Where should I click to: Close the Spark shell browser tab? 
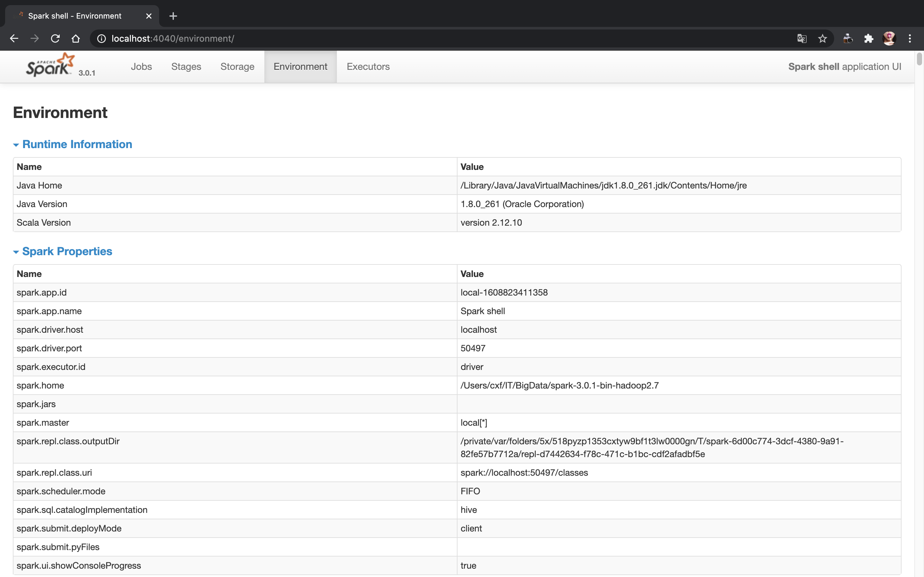(x=149, y=16)
